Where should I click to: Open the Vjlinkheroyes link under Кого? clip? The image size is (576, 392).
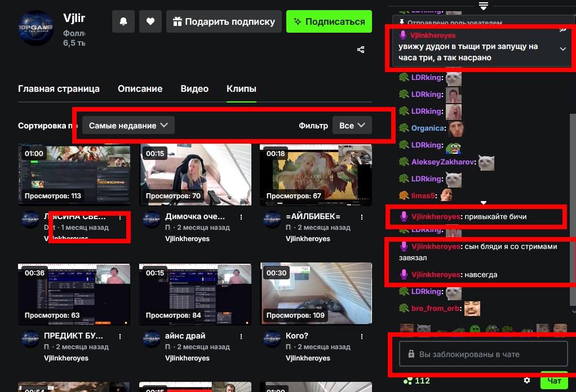[x=308, y=358]
